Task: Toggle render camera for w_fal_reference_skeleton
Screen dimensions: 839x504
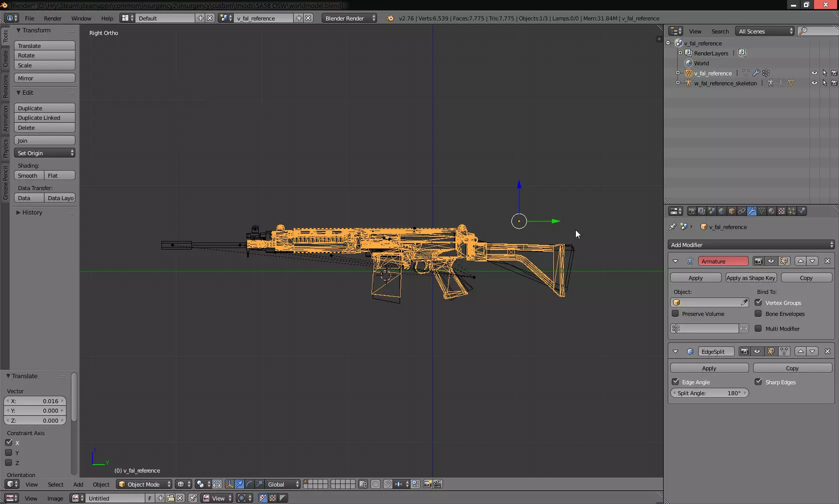Action: tap(834, 83)
